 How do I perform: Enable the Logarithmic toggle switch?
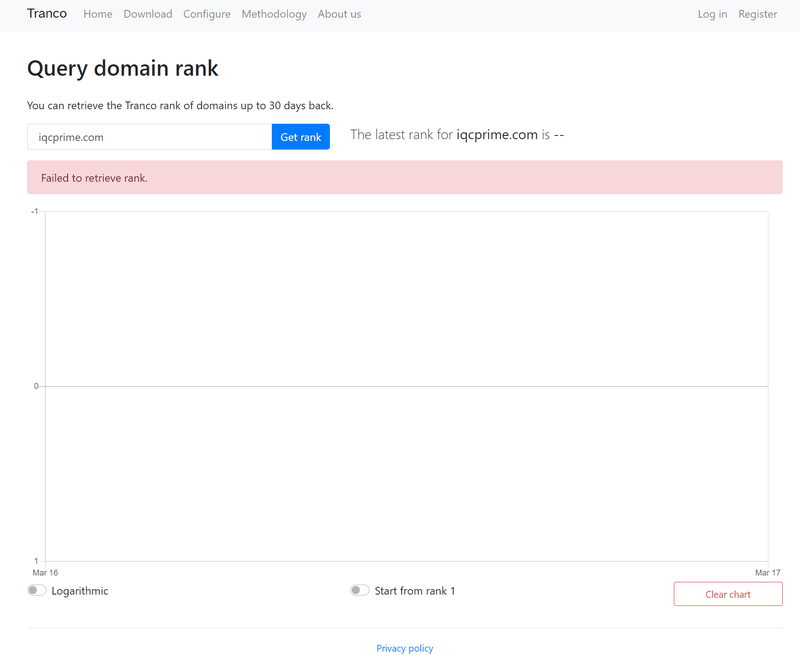(x=37, y=591)
